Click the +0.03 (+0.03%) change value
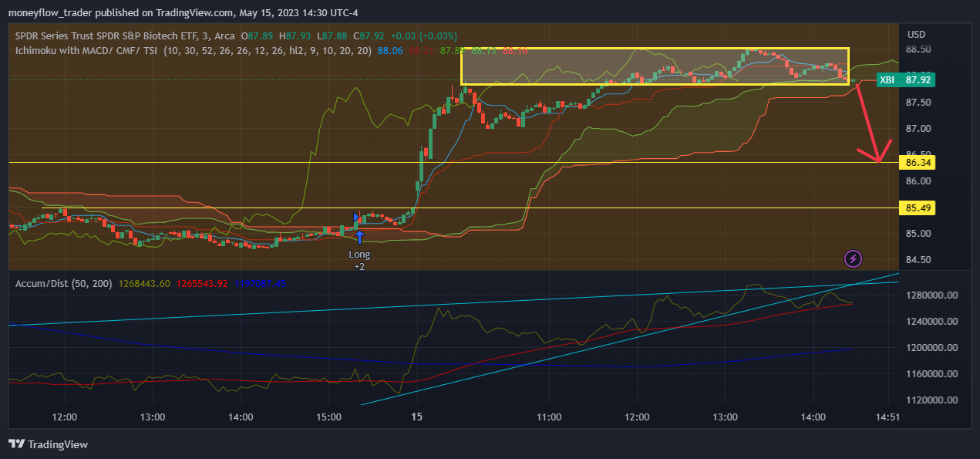This screenshot has width=980, height=459. pos(424,35)
